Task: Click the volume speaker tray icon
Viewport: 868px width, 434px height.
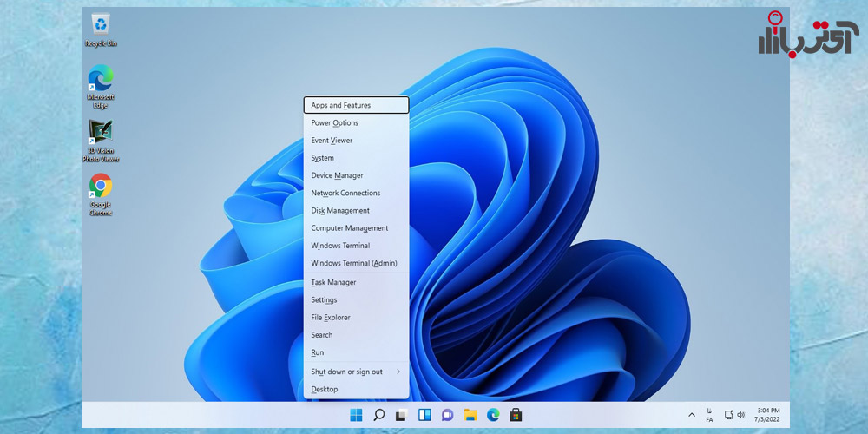Action: pyautogui.click(x=741, y=415)
